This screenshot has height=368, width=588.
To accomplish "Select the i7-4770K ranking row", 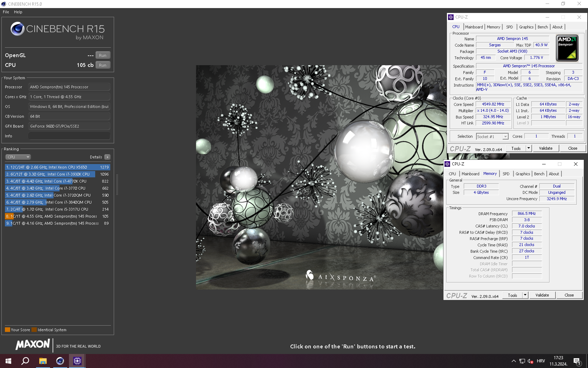I will 57,181.
